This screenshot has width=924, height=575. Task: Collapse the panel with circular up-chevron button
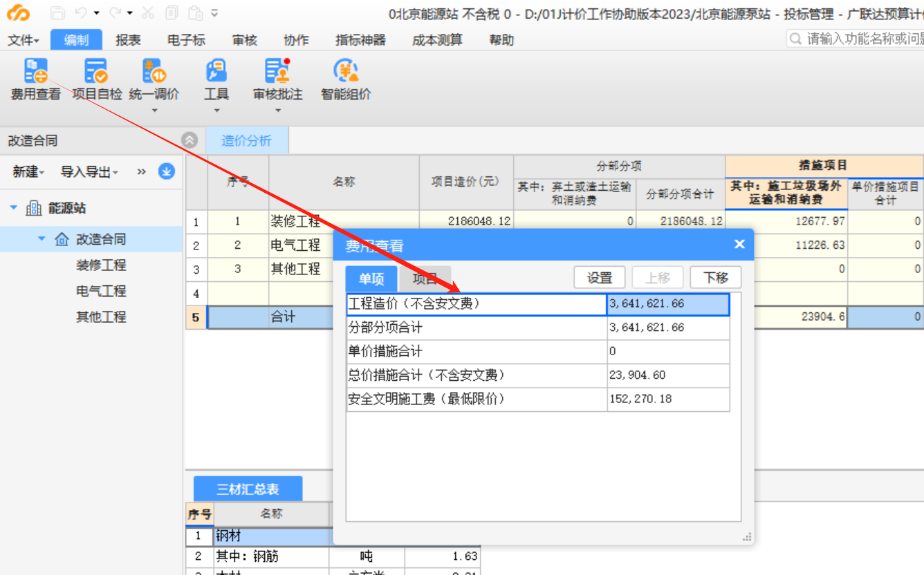pos(189,140)
